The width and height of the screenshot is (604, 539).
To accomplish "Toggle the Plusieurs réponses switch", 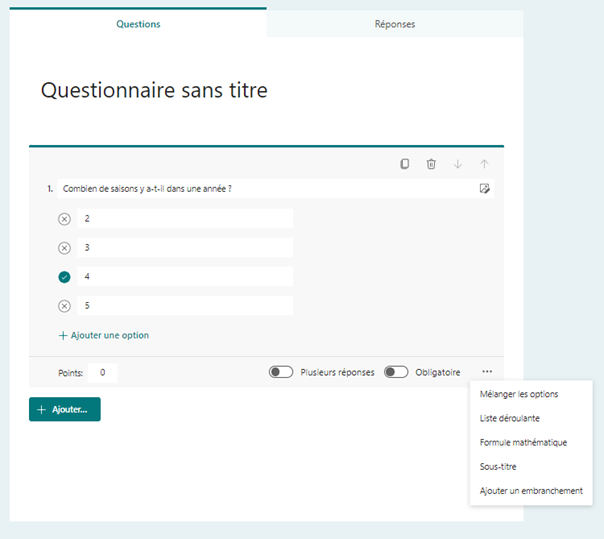I will 281,372.
